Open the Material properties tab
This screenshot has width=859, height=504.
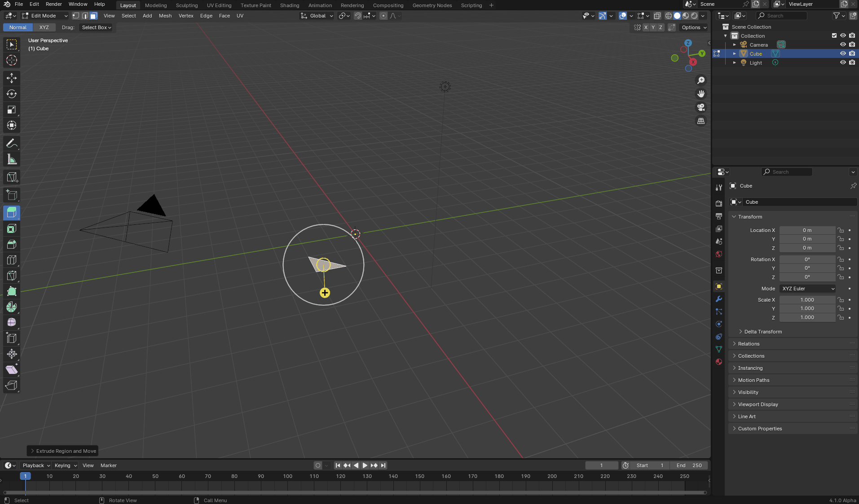point(719,362)
